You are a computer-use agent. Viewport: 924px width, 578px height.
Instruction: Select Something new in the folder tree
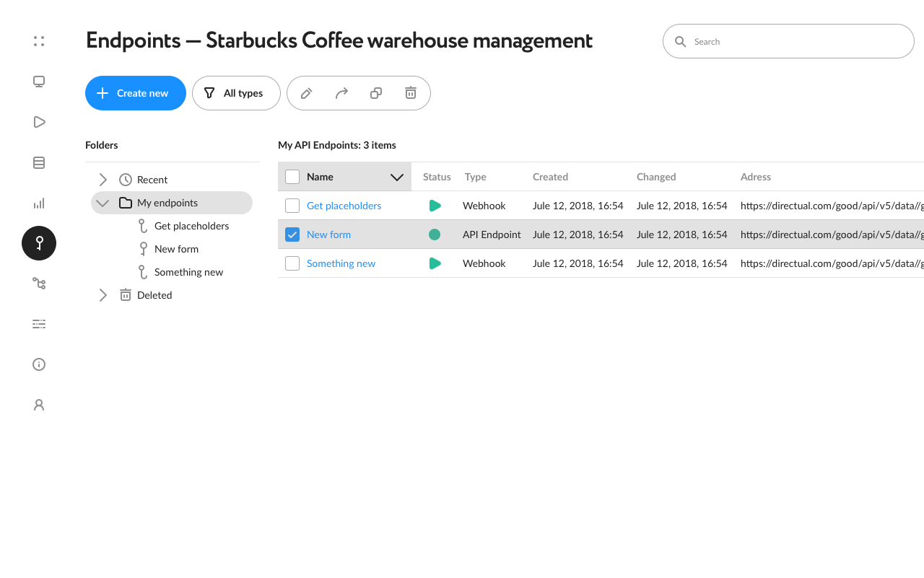coord(188,272)
